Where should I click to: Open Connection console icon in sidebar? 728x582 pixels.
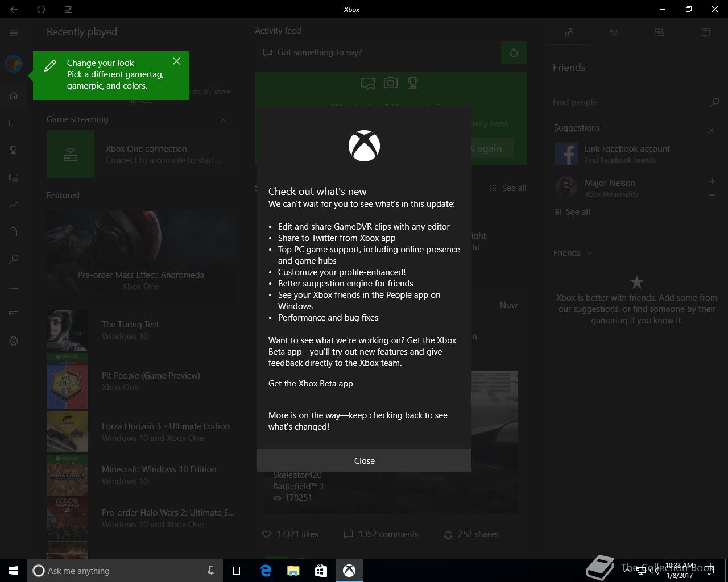14,314
